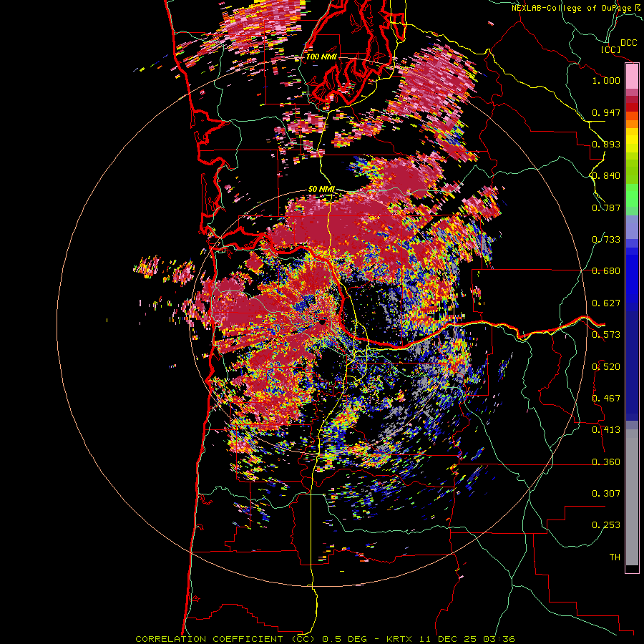Select the 0.413 color scale value

(x=606, y=430)
